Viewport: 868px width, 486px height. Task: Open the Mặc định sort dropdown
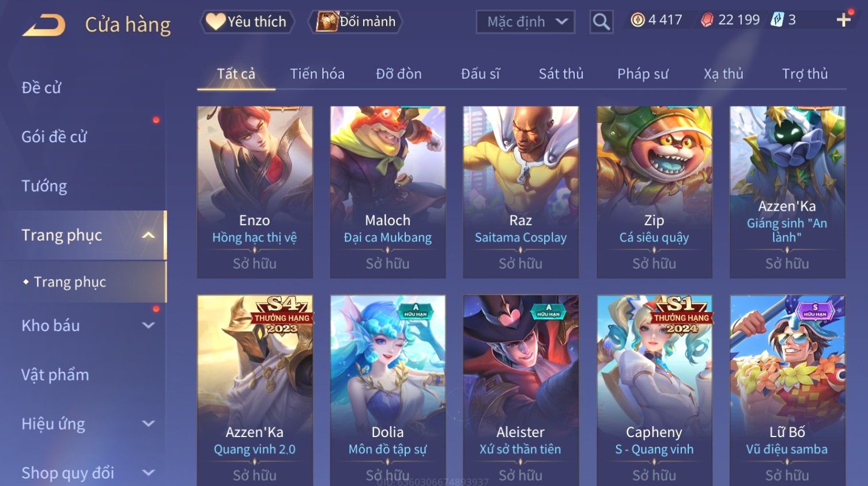(x=526, y=22)
